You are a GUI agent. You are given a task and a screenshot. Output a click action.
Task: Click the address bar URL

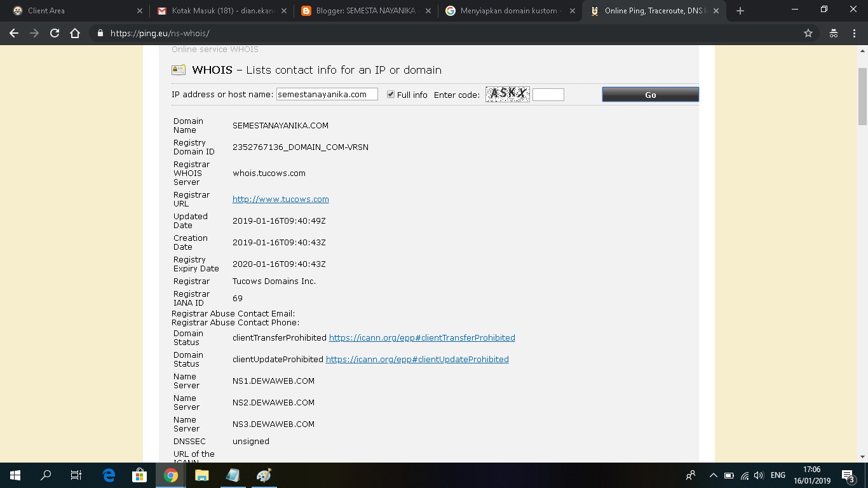click(x=159, y=34)
